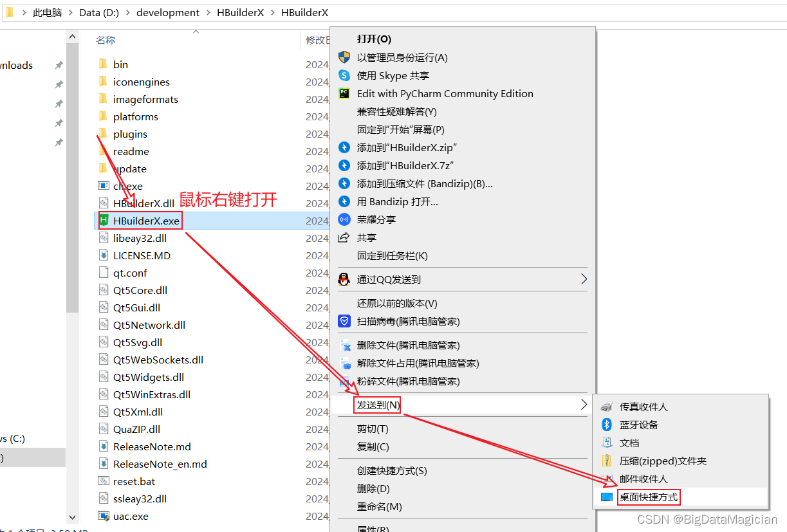The height and width of the screenshot is (532, 787).
Task: Select 固定到任务栏(K)
Action: coord(393,255)
